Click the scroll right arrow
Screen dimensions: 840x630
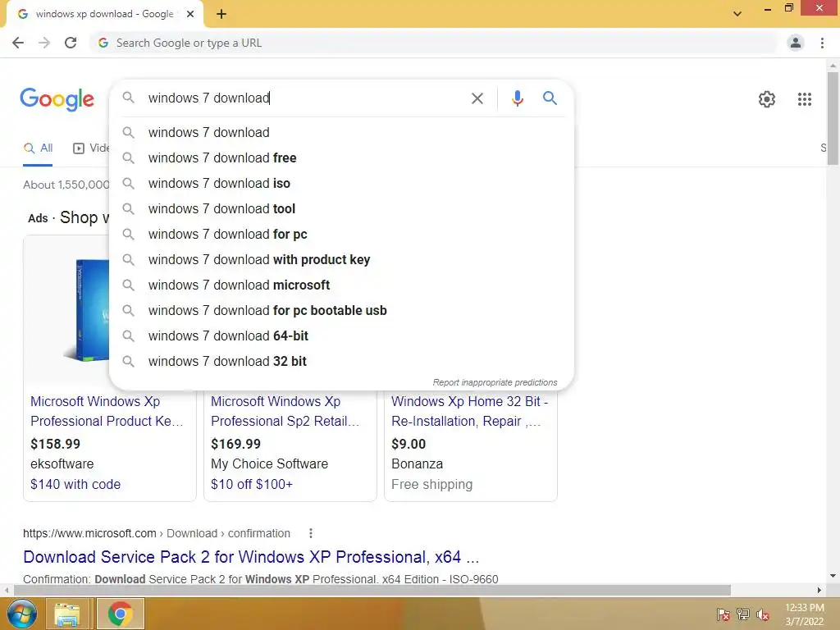819,590
